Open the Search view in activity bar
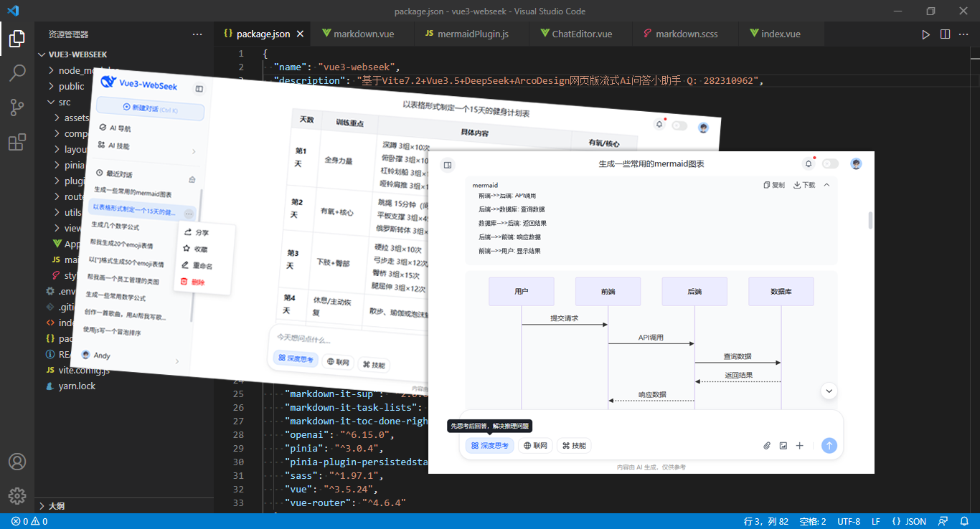Image resolution: width=980 pixels, height=529 pixels. 17,72
